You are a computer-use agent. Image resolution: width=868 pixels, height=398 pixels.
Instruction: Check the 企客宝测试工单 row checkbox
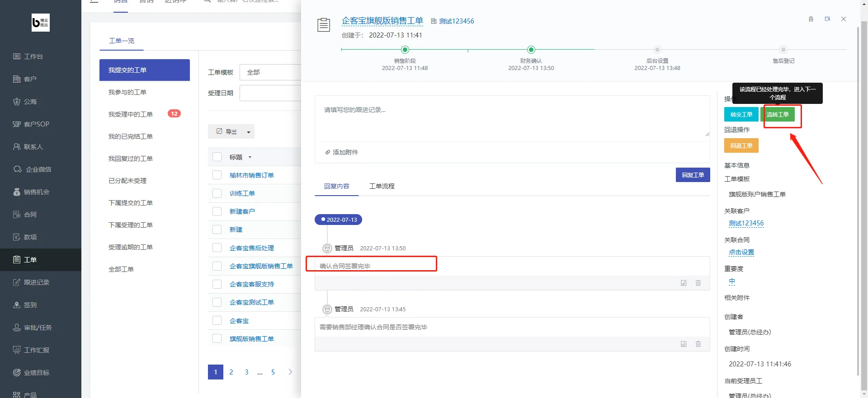(x=217, y=302)
